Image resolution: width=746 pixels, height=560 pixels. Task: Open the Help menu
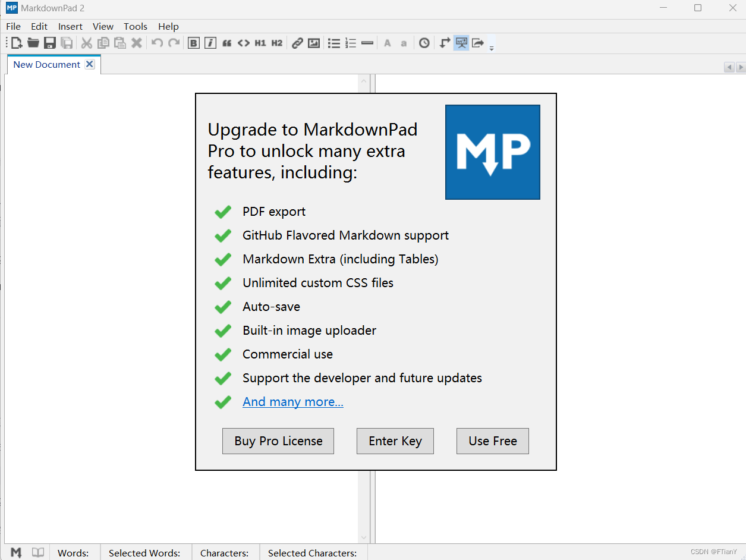pyautogui.click(x=168, y=26)
